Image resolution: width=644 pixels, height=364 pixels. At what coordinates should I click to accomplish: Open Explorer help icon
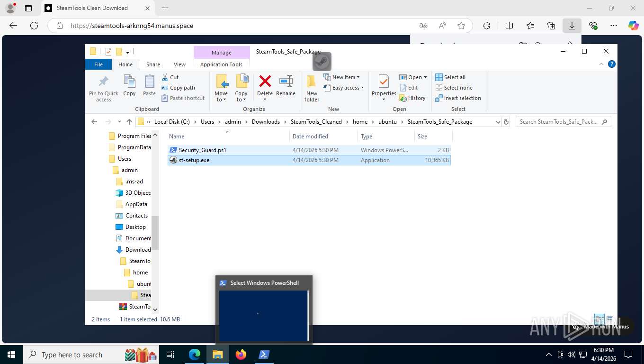(x=611, y=64)
